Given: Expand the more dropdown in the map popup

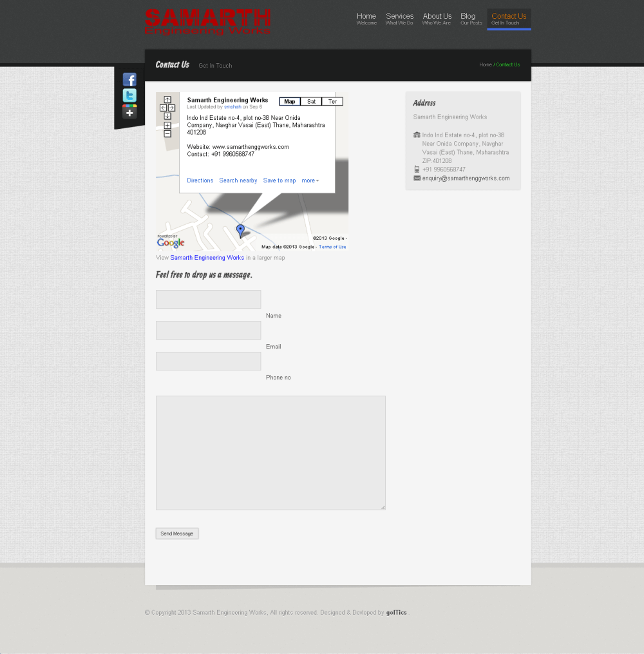Looking at the screenshot, I should [x=310, y=180].
